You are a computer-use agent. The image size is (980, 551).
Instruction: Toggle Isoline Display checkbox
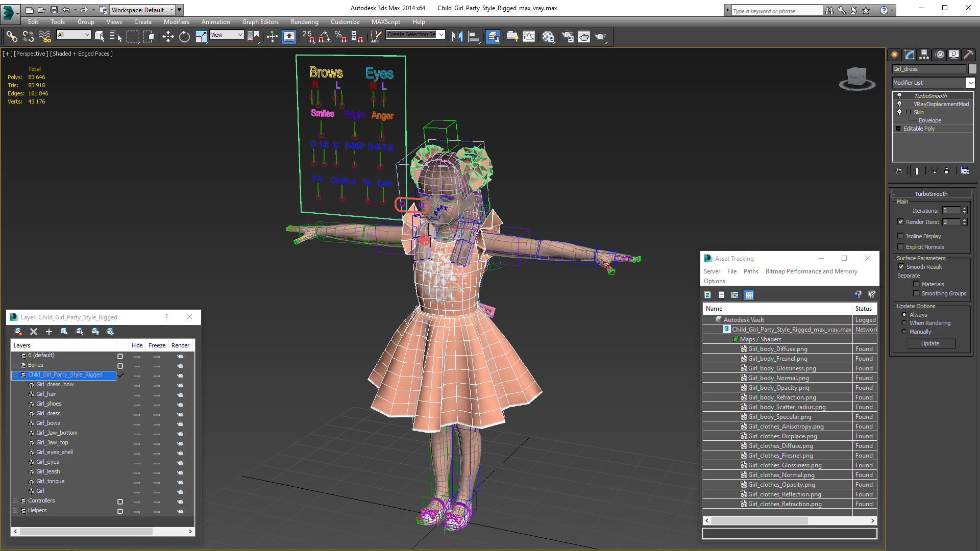point(901,236)
